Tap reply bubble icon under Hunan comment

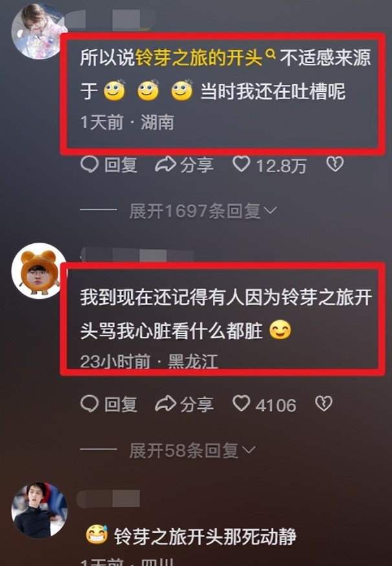(x=89, y=164)
